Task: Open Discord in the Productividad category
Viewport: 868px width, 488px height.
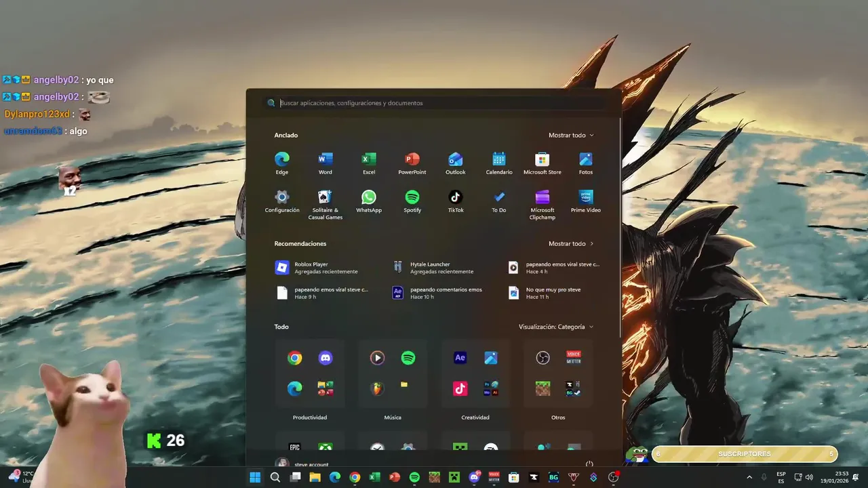Action: point(325,358)
